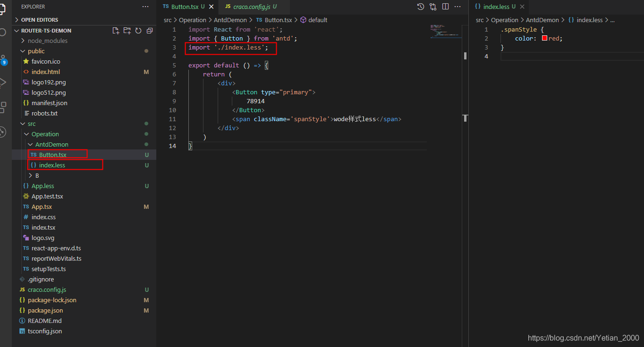Open the Extensions view in activity bar
644x347 pixels.
tap(3, 107)
